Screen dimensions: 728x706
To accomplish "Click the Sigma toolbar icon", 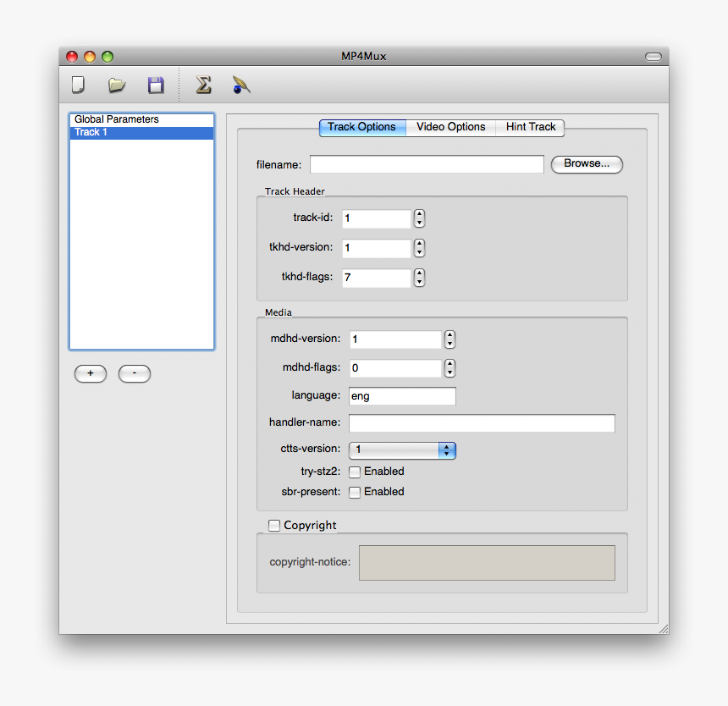I will point(203,85).
